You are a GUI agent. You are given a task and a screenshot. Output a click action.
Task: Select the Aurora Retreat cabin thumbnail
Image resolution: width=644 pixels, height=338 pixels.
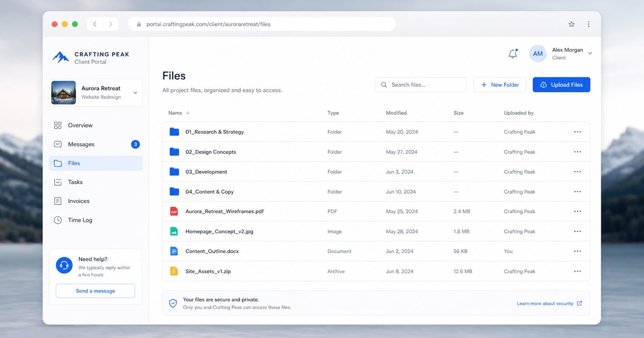tap(64, 93)
